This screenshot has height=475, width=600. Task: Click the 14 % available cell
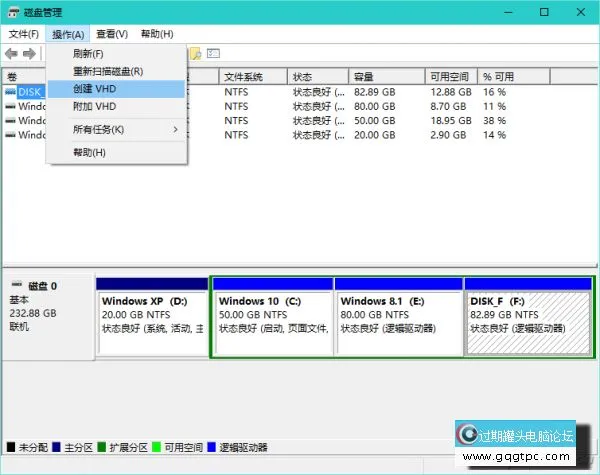click(494, 135)
